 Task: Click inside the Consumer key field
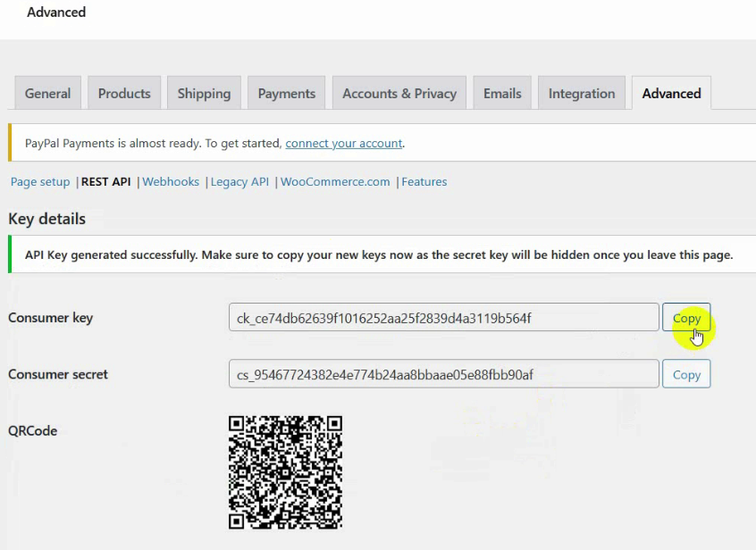(443, 317)
